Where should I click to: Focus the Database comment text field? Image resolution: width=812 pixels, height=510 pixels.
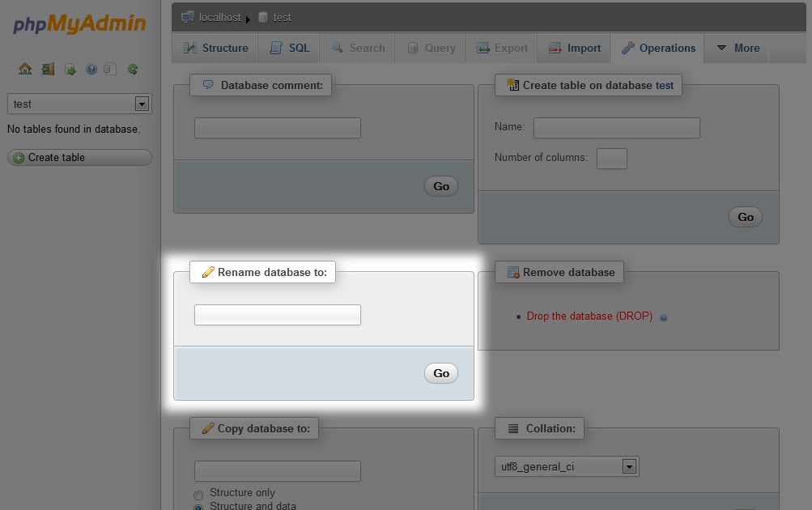coord(278,128)
